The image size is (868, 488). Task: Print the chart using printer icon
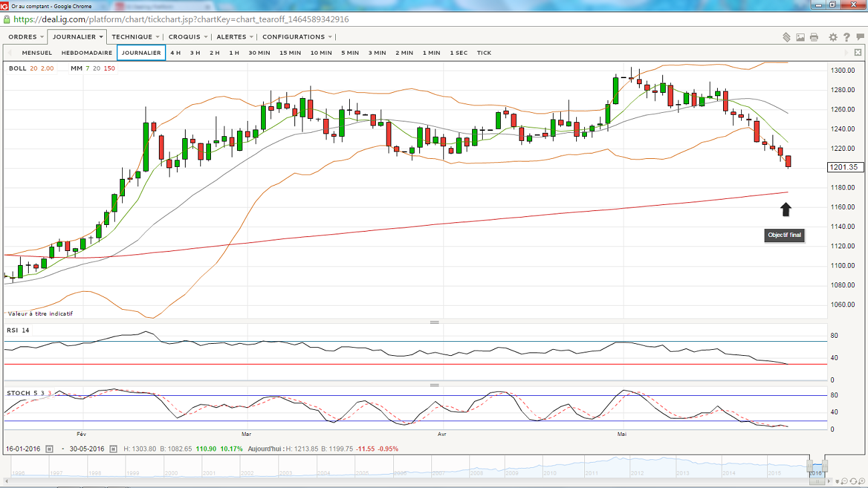point(814,37)
